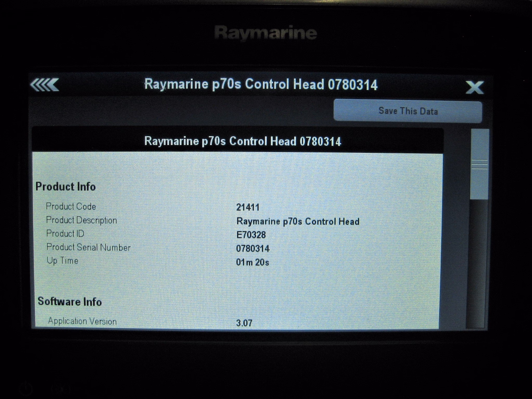
Task: Click the scrollbar thumb grip lines
Action: click(x=479, y=164)
